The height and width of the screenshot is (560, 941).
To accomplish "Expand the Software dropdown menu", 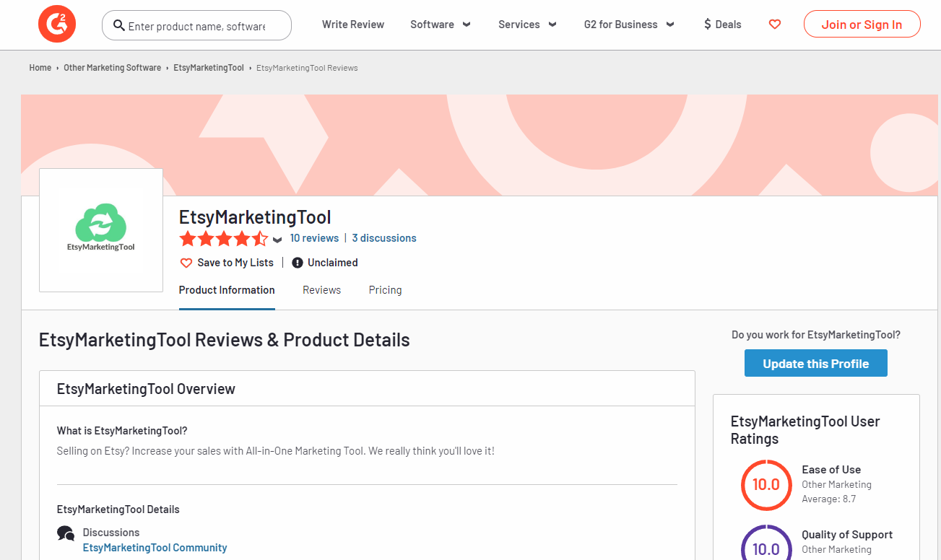I will (x=441, y=25).
